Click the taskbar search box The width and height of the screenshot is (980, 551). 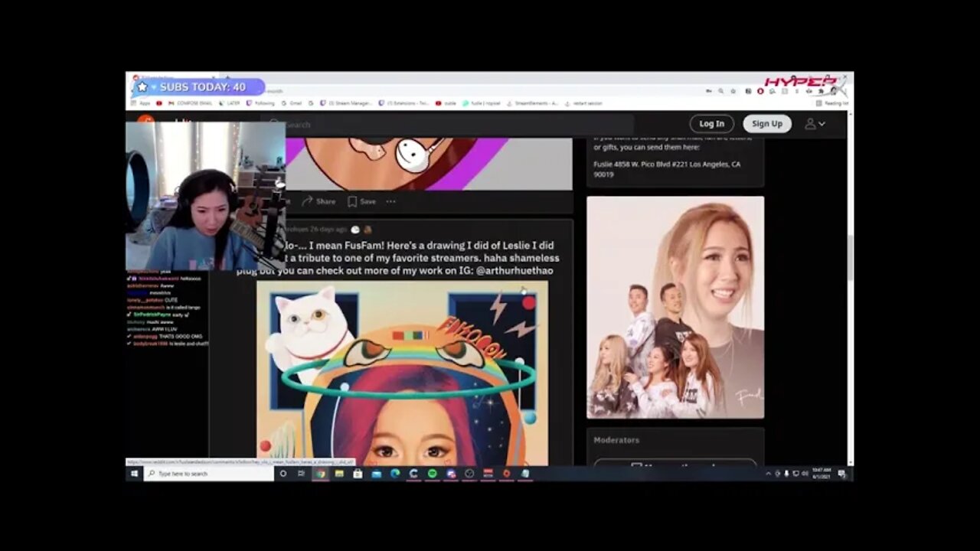tap(208, 474)
